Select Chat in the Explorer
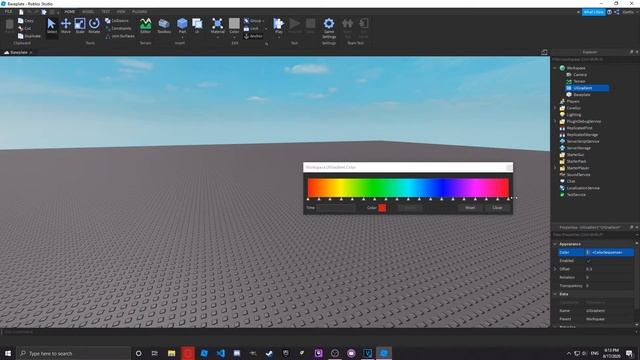This screenshot has height=360, width=640. click(x=567, y=181)
